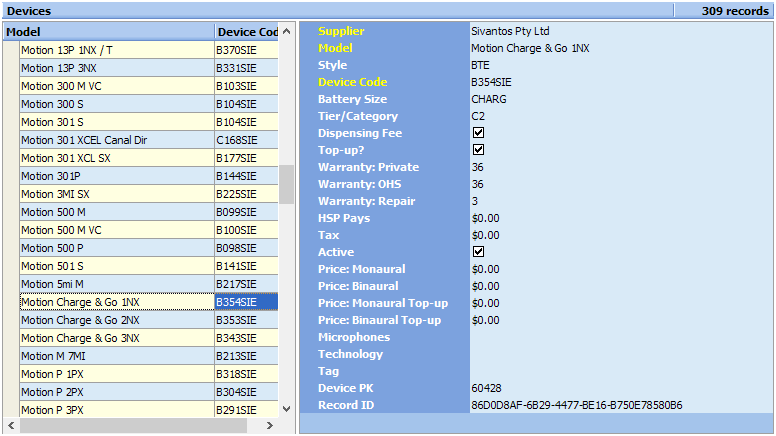The height and width of the screenshot is (436, 776).
Task: Click the Record ID value field
Action: (x=576, y=405)
